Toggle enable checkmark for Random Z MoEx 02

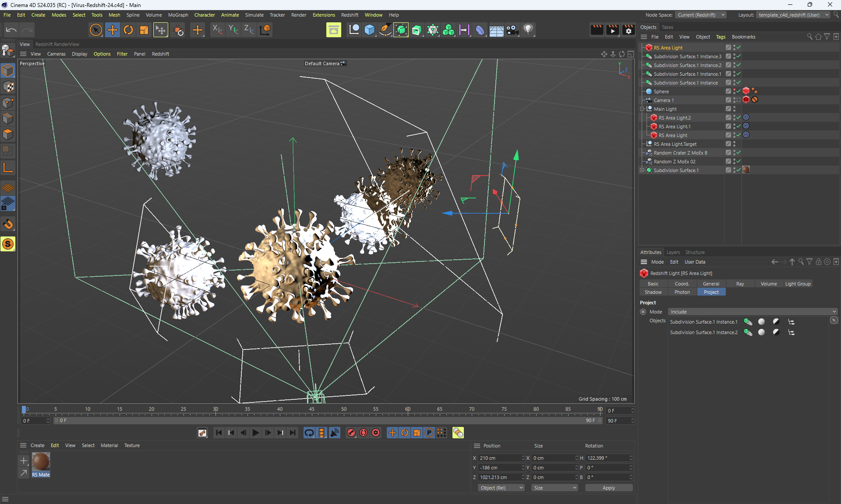coord(739,161)
